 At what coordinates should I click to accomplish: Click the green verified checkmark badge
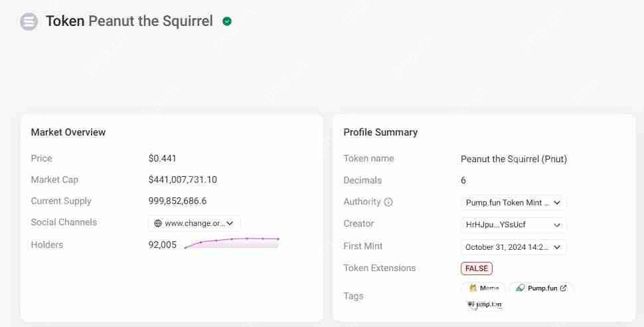pos(227,21)
